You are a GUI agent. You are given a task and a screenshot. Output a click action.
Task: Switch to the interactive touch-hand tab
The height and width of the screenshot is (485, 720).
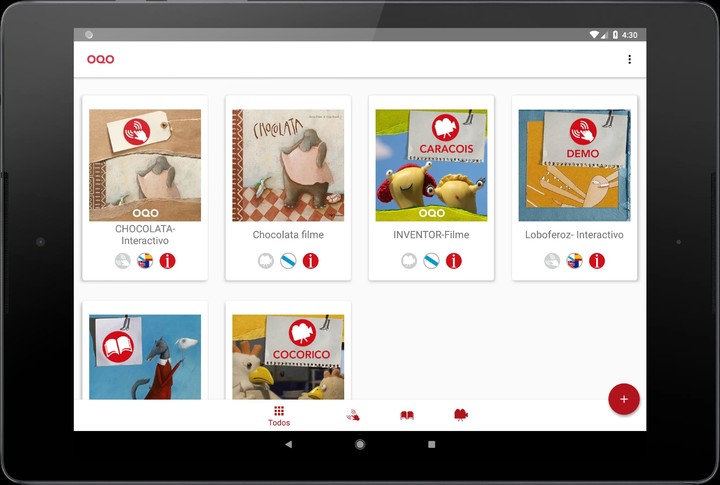(x=352, y=415)
